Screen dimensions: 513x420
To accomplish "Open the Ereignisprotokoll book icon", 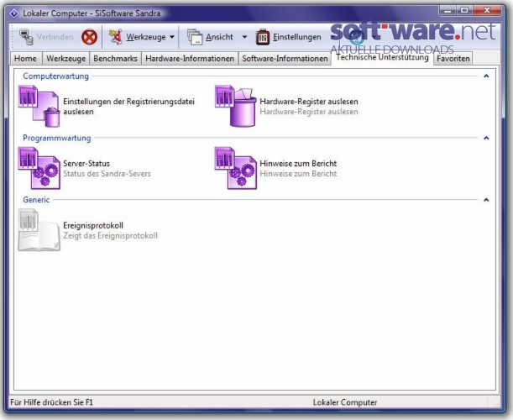I will (x=39, y=230).
